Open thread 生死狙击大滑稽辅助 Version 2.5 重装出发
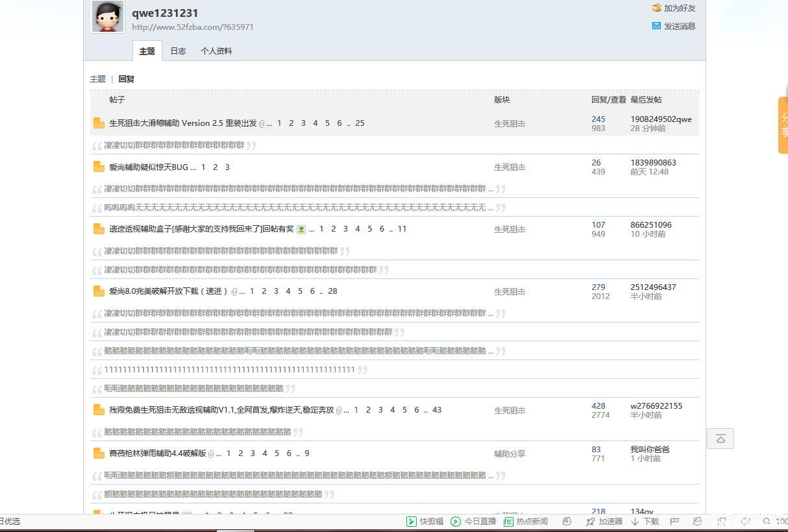The height and width of the screenshot is (532, 788). tap(183, 123)
